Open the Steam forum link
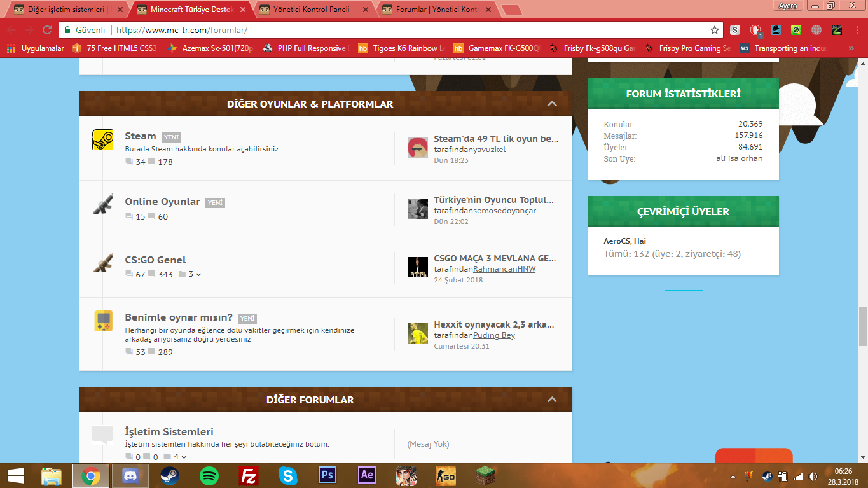868x488 pixels. point(141,136)
